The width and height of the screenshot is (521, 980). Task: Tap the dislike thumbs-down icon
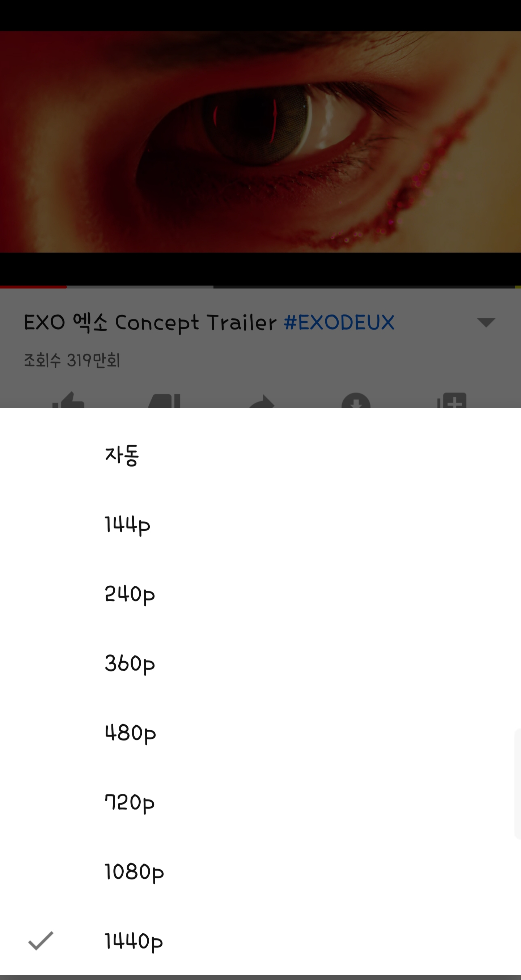coord(164,400)
